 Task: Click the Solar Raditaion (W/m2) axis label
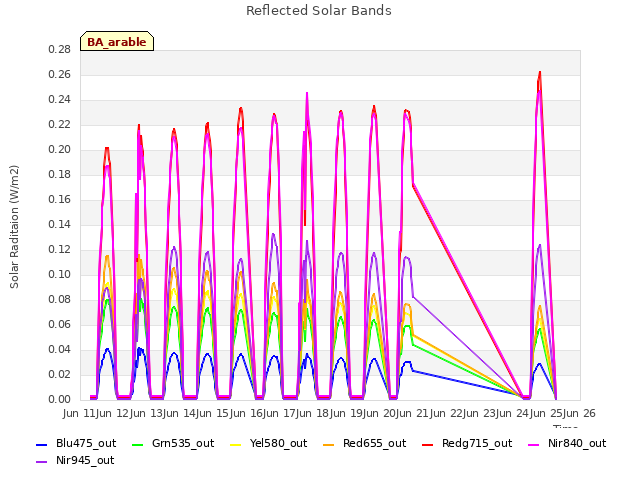point(14,227)
